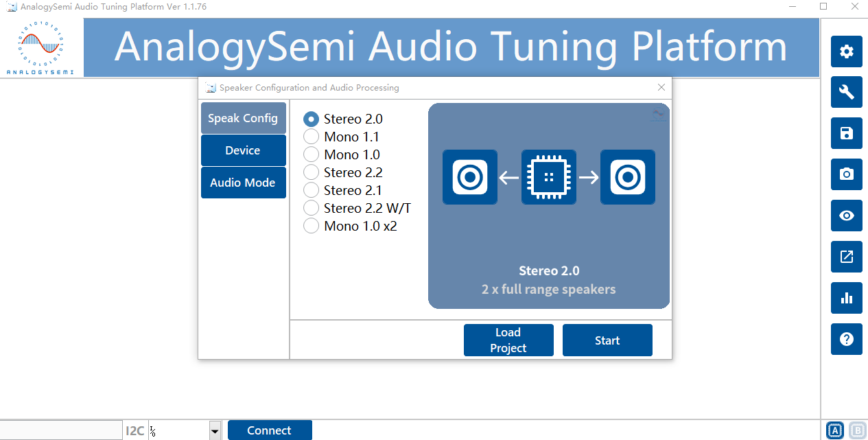Expand the I2C port dropdown arrow
The image size is (868, 440).
click(x=215, y=431)
